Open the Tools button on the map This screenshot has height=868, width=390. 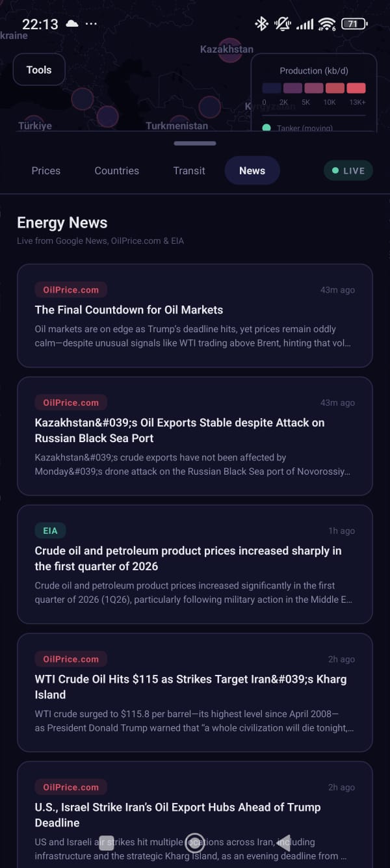pos(39,70)
